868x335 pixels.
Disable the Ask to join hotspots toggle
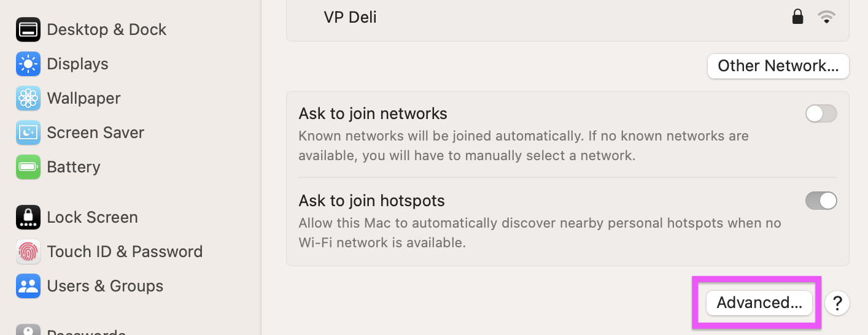point(821,201)
